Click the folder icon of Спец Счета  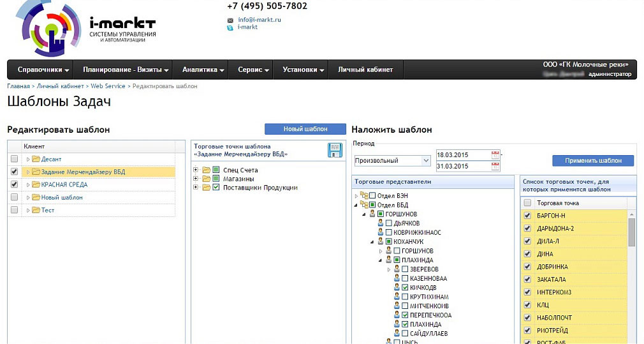point(206,170)
